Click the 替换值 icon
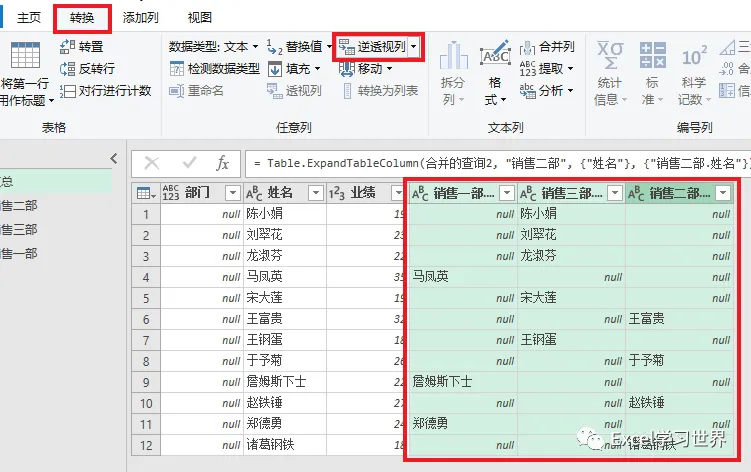Viewport: 751px width, 472px height. (x=274, y=46)
